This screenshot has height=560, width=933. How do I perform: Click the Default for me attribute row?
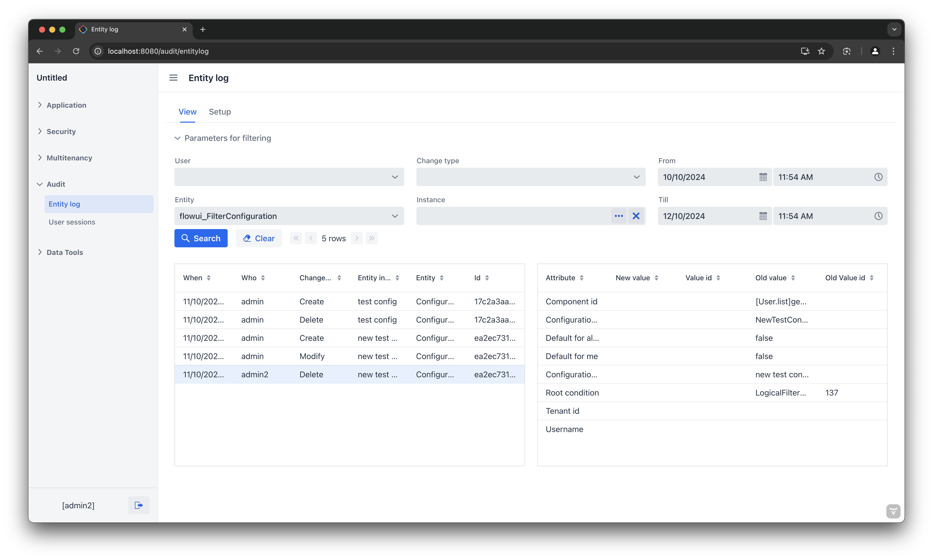712,356
